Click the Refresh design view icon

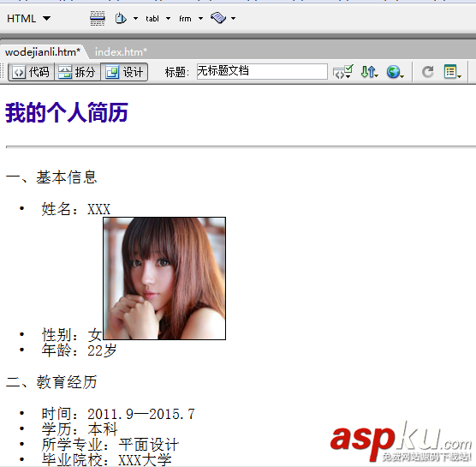[428, 72]
